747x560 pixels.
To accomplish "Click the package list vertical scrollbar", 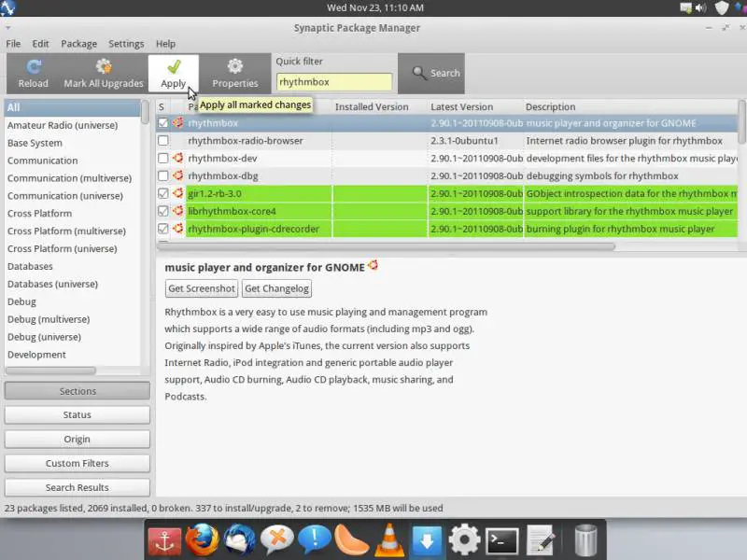I will 741,121.
